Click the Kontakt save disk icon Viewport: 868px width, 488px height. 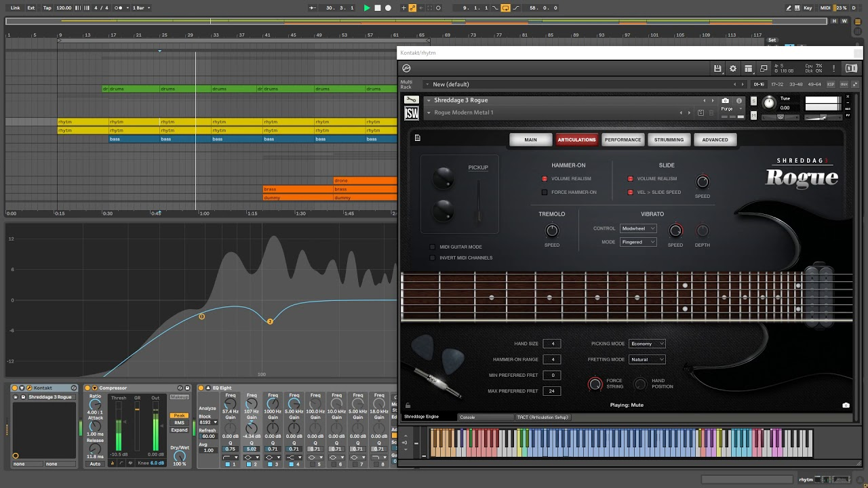point(717,68)
